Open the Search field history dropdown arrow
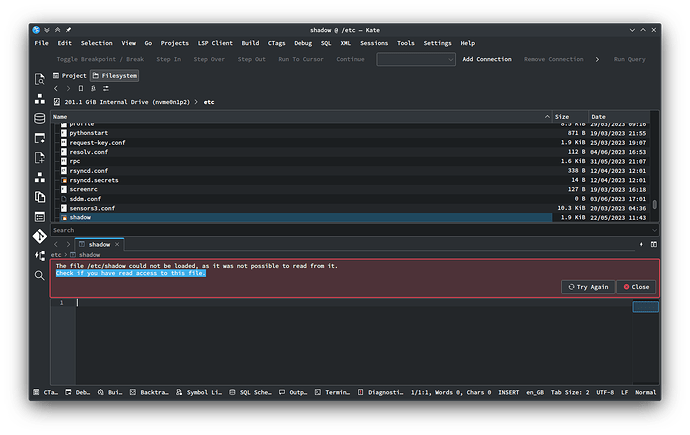The height and width of the screenshot is (435, 690). click(x=654, y=230)
